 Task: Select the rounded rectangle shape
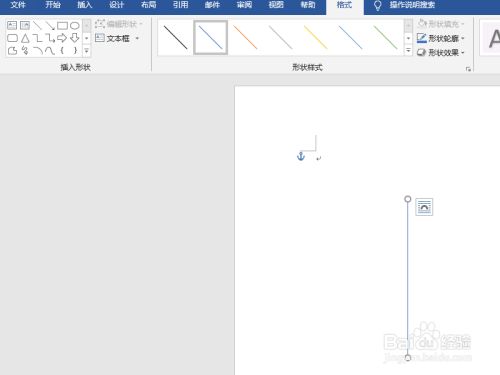(12, 38)
